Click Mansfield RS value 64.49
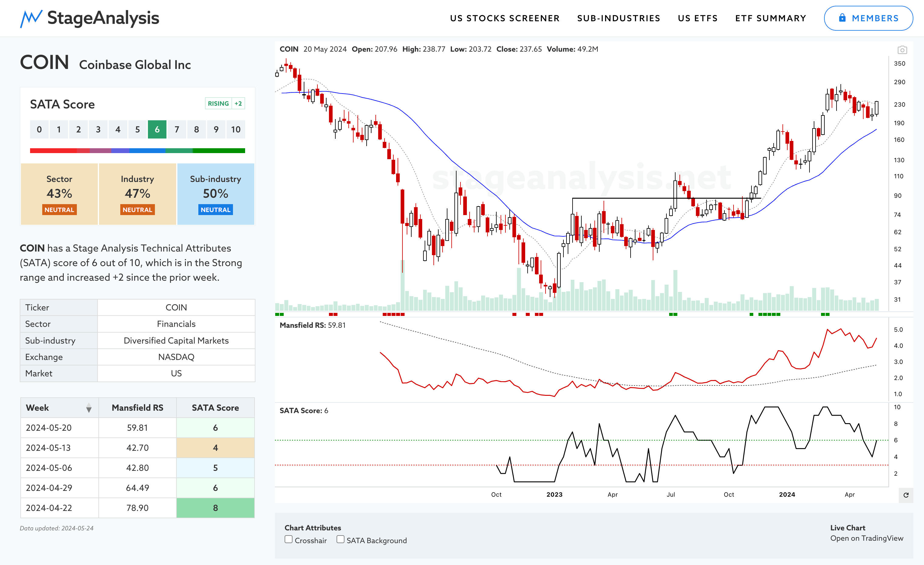Viewport: 924px width, 565px height. (x=137, y=488)
